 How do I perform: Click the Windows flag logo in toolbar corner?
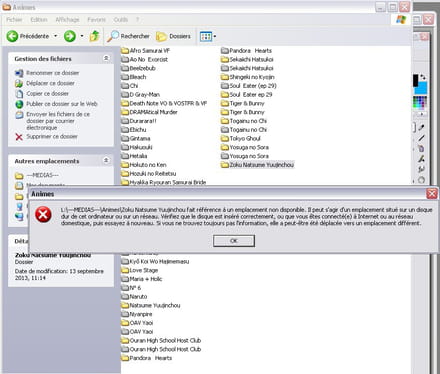(x=401, y=20)
